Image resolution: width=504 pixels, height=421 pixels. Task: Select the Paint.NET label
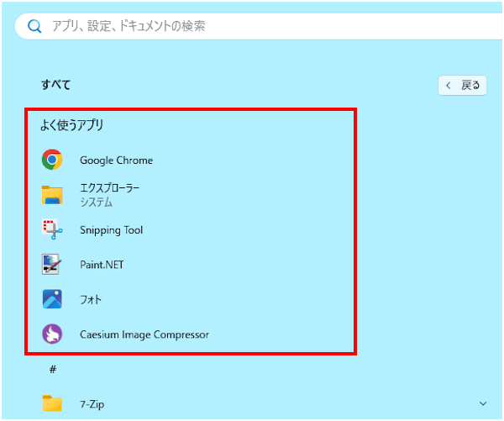point(102,265)
